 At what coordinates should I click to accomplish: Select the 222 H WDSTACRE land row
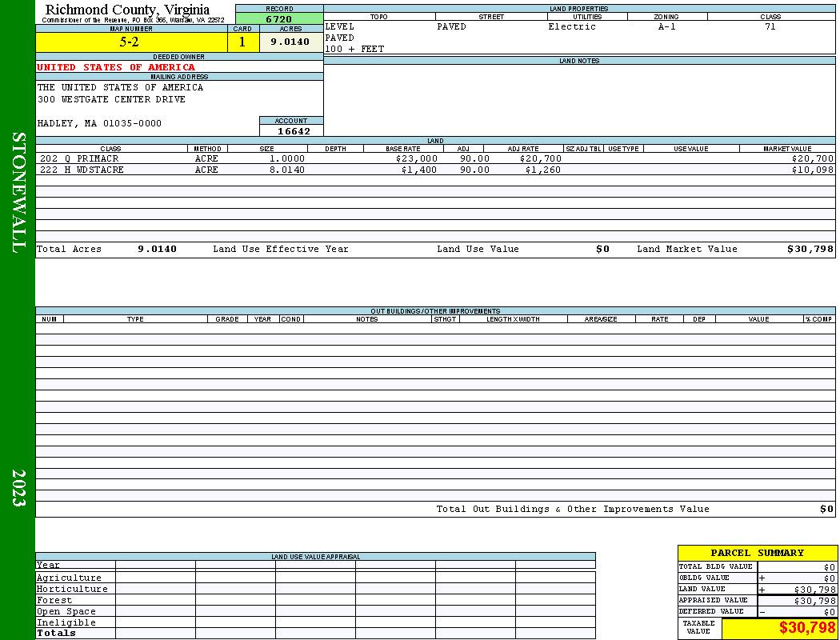click(x=435, y=170)
